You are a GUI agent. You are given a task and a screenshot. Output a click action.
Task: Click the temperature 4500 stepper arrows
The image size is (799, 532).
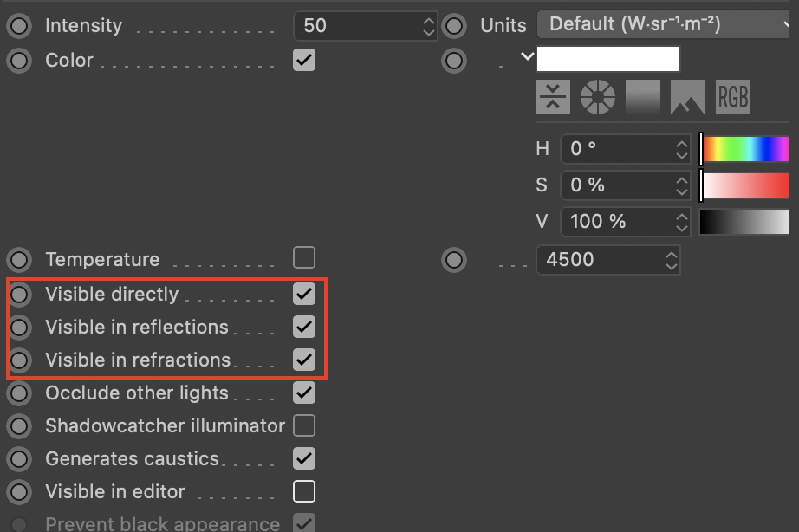tap(671, 260)
